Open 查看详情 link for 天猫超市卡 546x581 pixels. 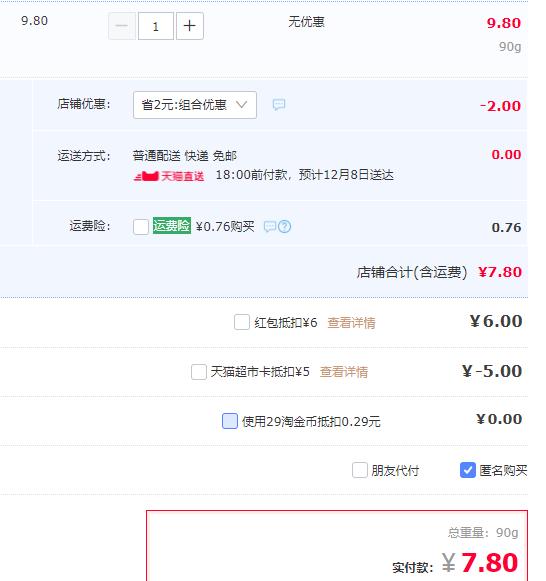(344, 372)
